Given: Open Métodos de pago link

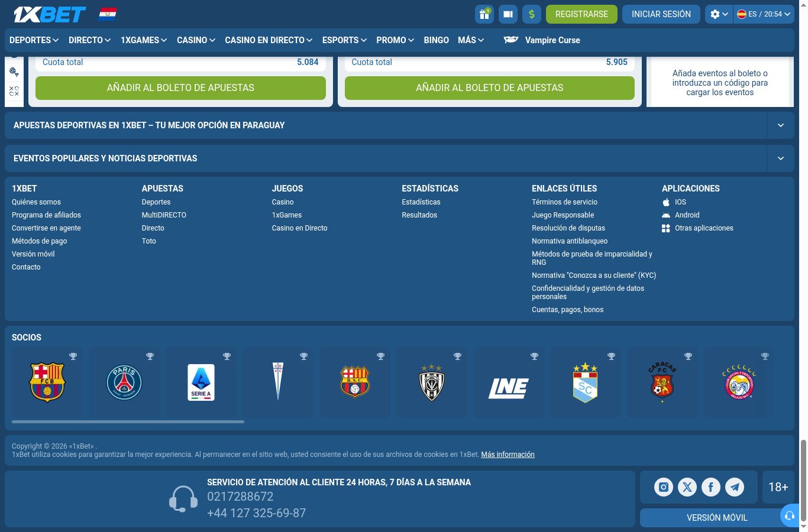Looking at the screenshot, I should coord(39,241).
